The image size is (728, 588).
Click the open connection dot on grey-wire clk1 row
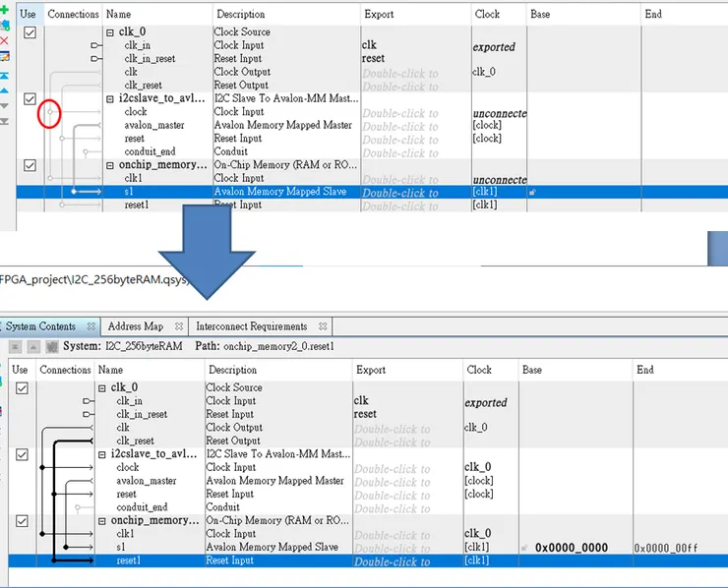[50, 178]
